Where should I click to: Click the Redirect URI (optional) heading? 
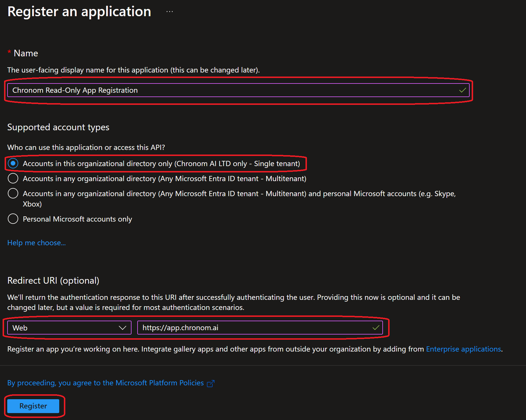coord(53,280)
